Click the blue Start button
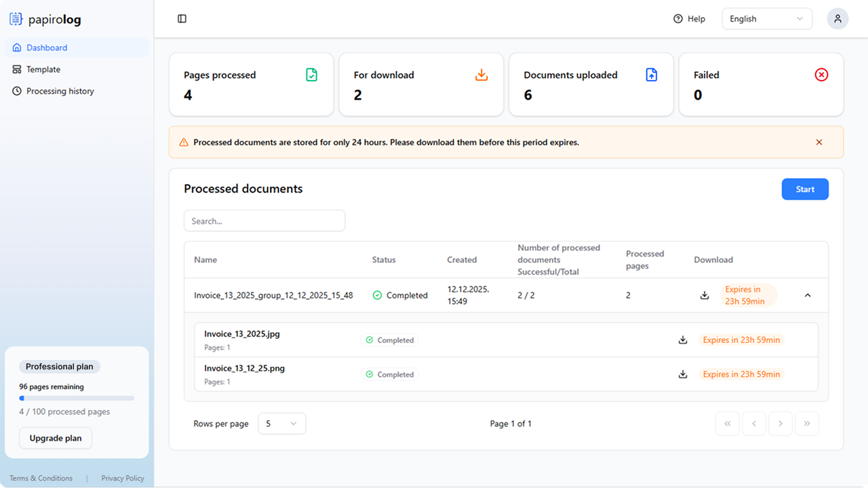868x488 pixels. click(805, 189)
